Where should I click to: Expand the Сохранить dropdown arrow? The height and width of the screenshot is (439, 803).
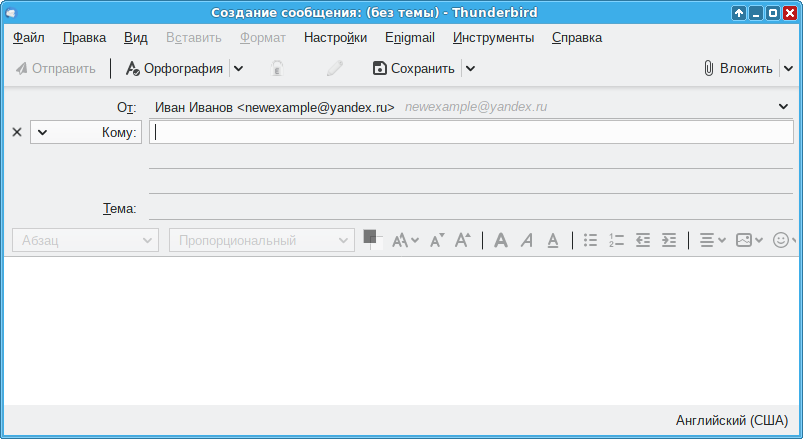pyautogui.click(x=470, y=69)
